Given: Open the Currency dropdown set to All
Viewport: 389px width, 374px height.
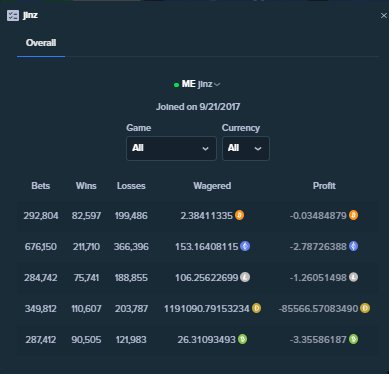Looking at the screenshot, I should tap(246, 148).
